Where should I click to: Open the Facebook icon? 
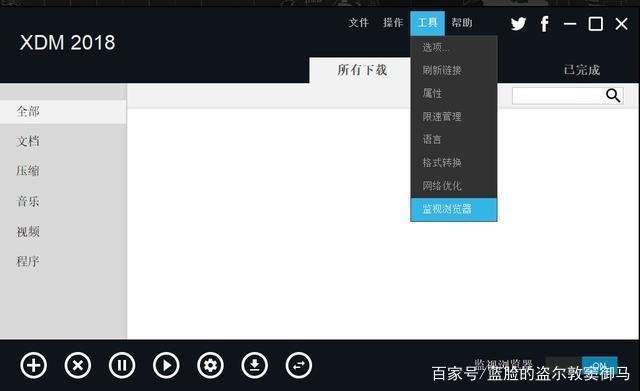point(544,24)
